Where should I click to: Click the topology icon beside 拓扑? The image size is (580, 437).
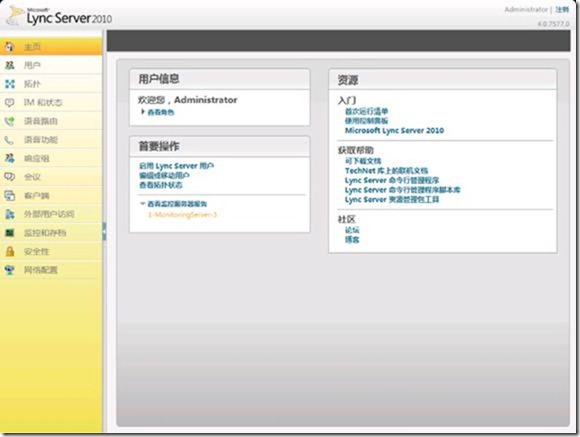point(10,84)
